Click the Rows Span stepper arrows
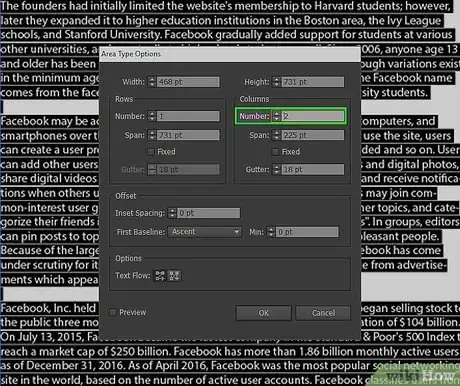The width and height of the screenshot is (460, 386). pos(152,135)
